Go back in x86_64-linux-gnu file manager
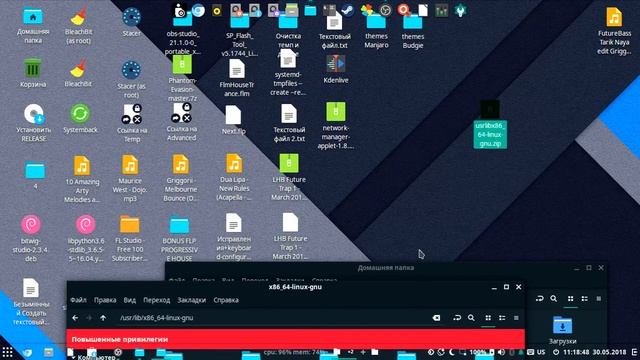 click(x=75, y=318)
